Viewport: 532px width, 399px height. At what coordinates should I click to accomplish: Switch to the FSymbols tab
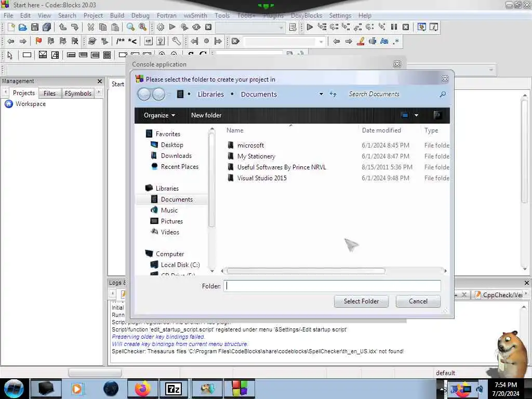[78, 94]
